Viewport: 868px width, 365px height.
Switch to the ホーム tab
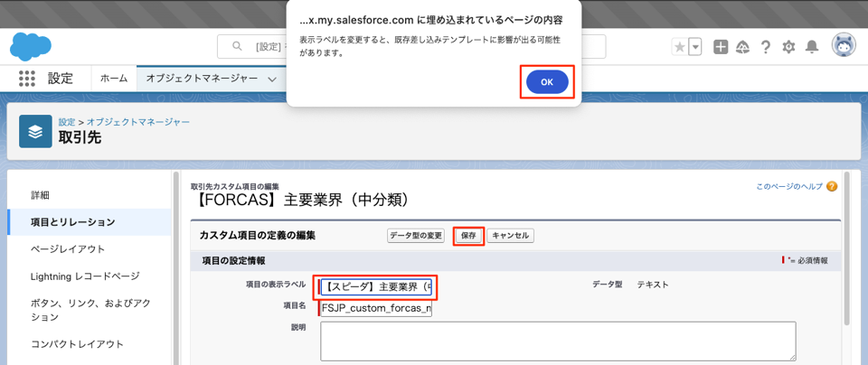point(114,79)
